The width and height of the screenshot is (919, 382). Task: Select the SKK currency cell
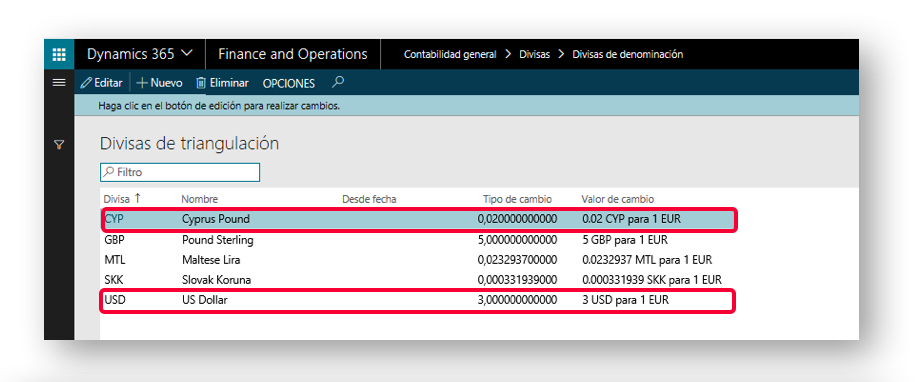[114, 280]
